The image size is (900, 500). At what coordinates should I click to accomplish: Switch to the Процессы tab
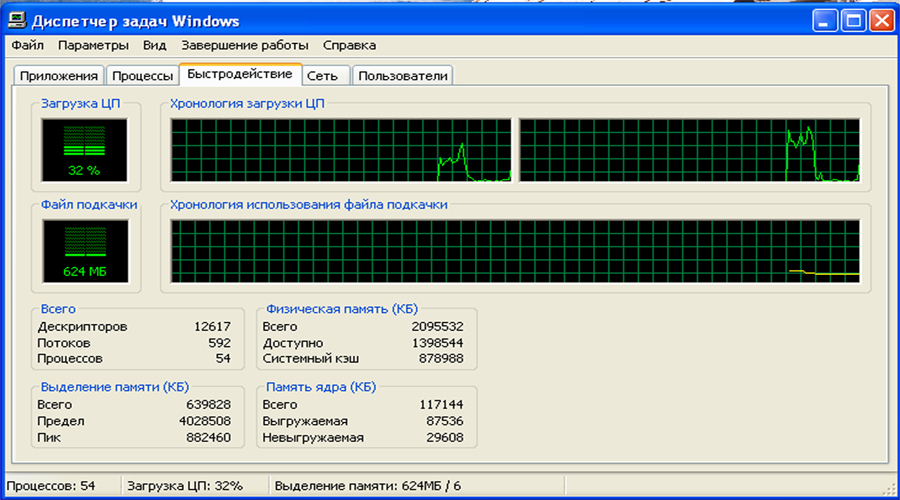click(141, 76)
